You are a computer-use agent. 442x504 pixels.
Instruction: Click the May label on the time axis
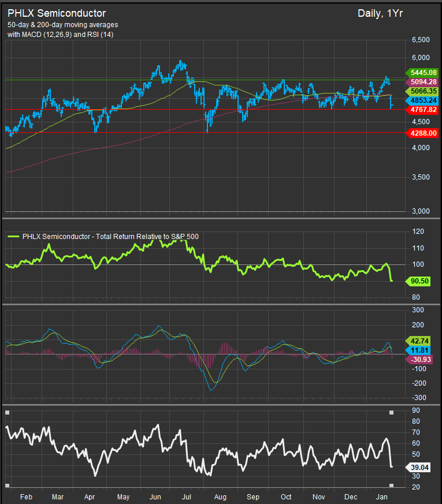click(124, 497)
